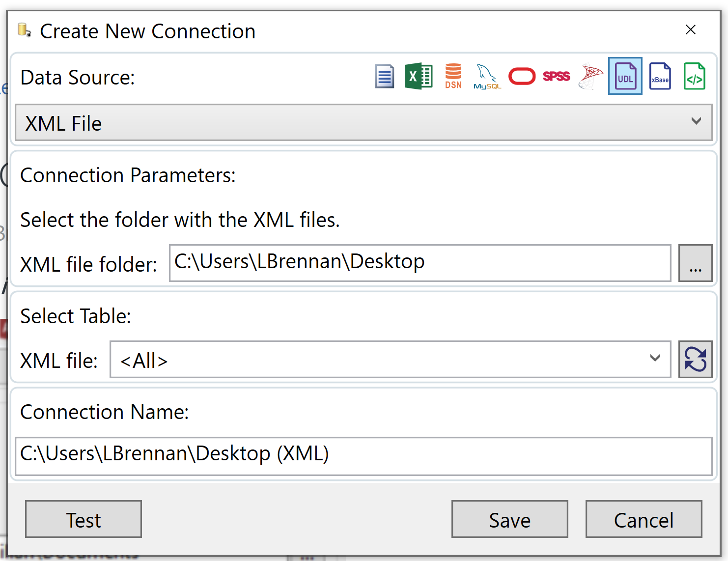Click the Test connection button

pos(83,519)
